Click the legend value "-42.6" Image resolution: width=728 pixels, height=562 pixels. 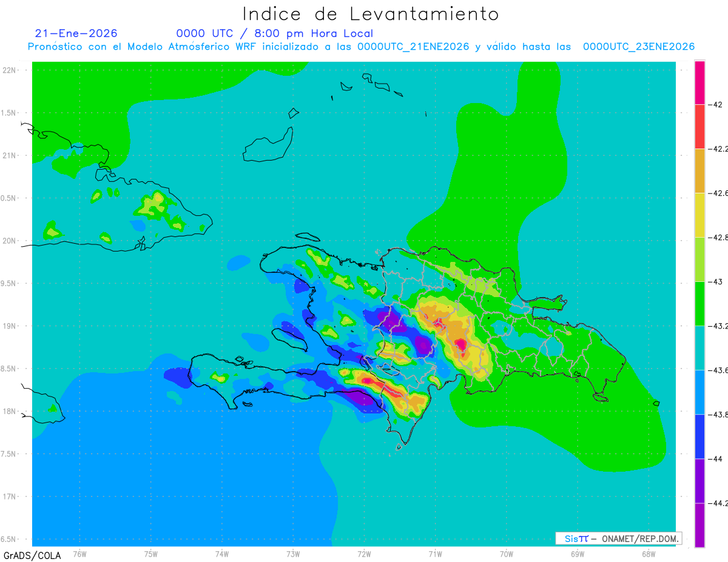point(718,193)
